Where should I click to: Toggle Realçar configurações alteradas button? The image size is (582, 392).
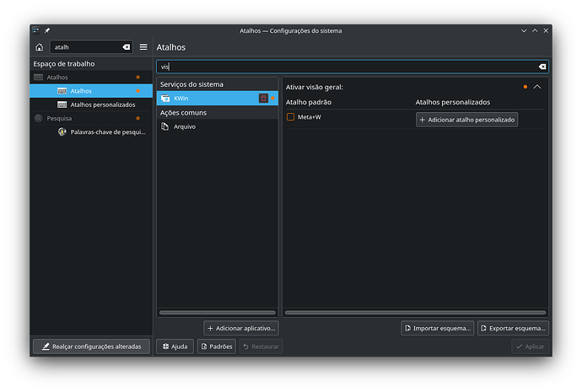click(91, 346)
